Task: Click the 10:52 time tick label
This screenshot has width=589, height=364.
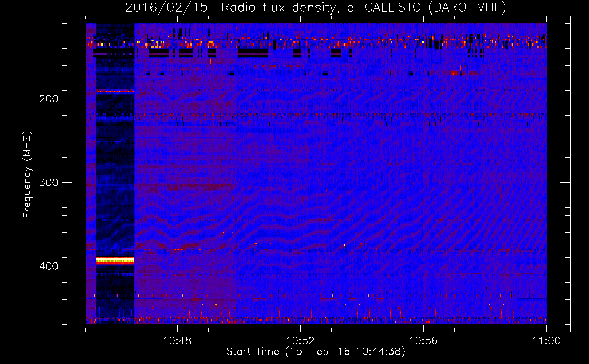Action: coord(300,341)
